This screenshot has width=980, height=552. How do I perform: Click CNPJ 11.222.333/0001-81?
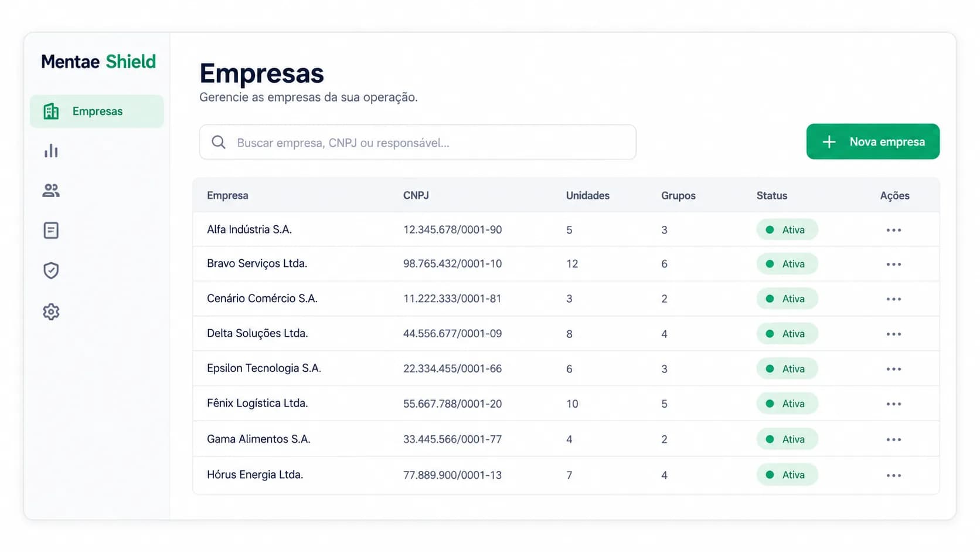(x=452, y=299)
